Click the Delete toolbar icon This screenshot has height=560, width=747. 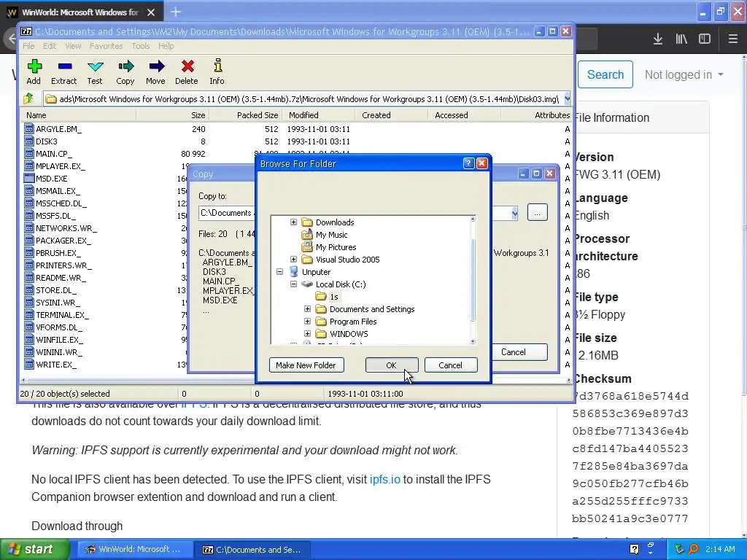coord(187,72)
